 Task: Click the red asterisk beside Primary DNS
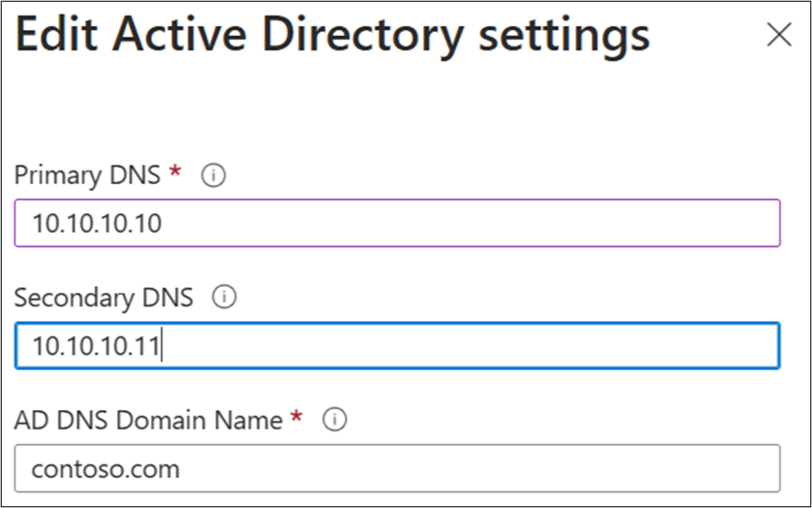(x=175, y=173)
